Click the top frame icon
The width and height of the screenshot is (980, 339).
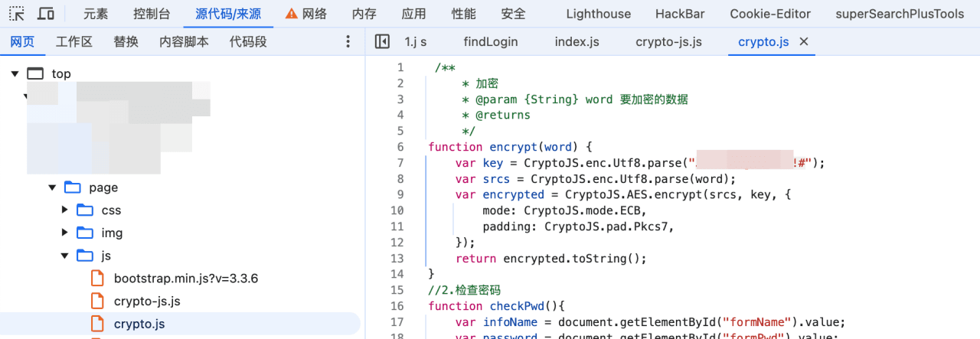click(36, 73)
